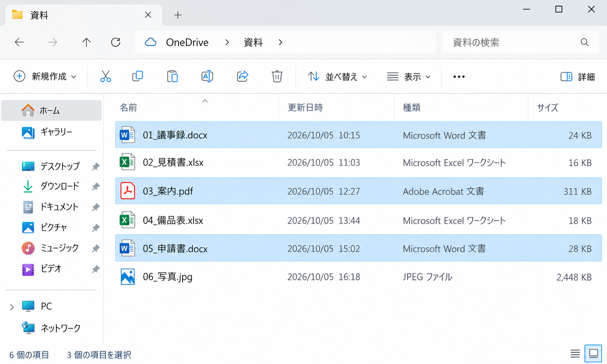Click the image icon of 06_写真.jpg
Image resolution: width=607 pixels, height=364 pixels.
tap(127, 277)
